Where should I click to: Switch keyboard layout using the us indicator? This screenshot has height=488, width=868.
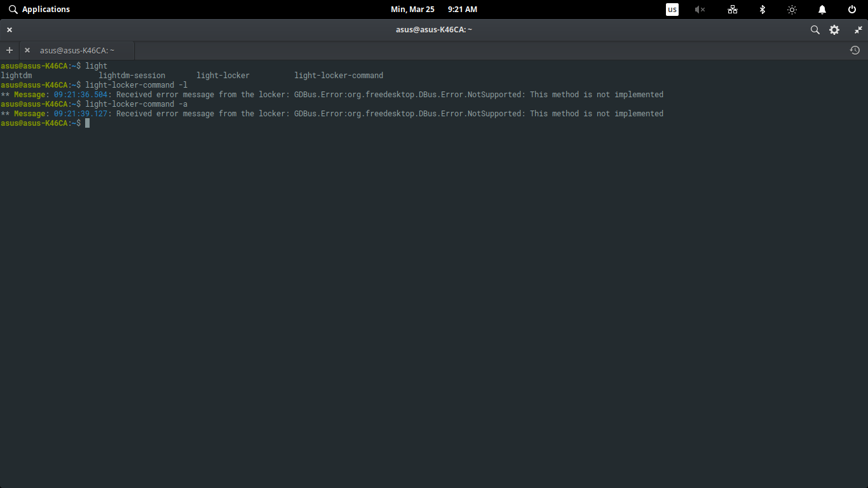pos(672,9)
